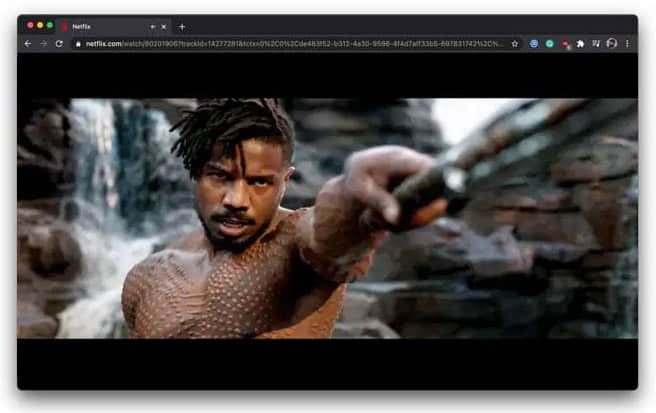
Task: Click the Netflix video to pause playback
Action: click(x=328, y=218)
